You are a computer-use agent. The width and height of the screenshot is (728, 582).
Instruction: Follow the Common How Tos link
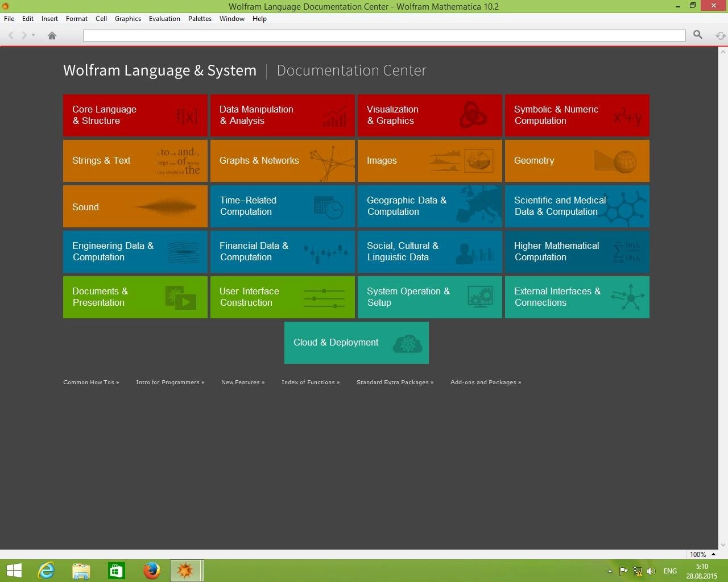[x=91, y=383]
